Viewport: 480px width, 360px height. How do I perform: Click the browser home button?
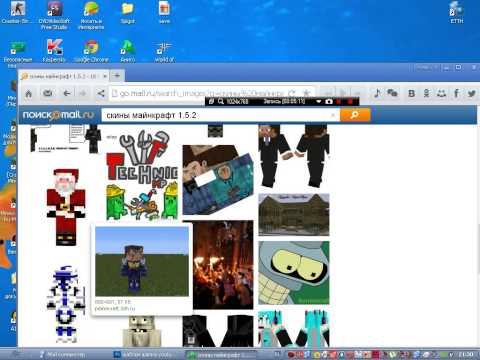29,94
